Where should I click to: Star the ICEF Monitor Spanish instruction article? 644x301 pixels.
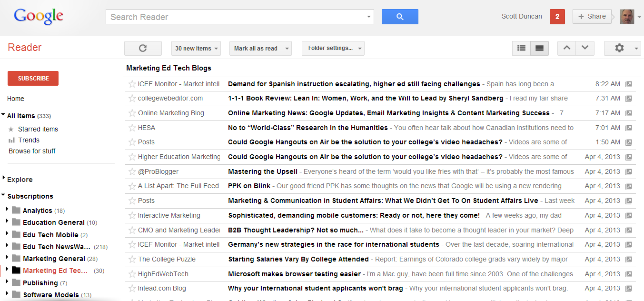[131, 84]
